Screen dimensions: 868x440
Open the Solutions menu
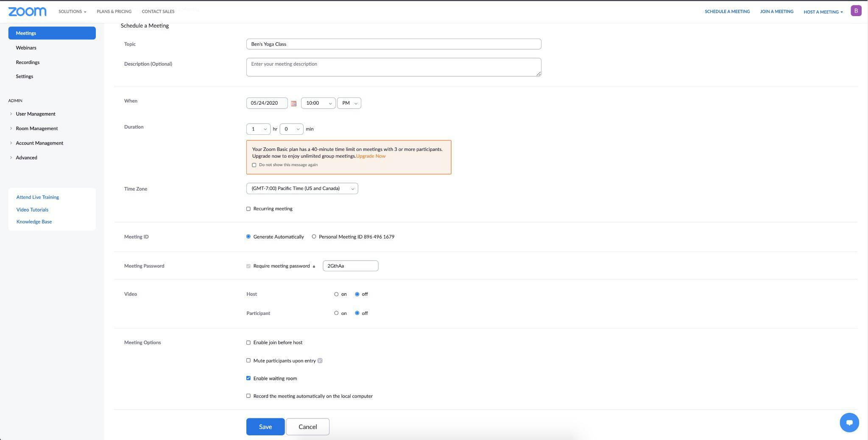pos(72,11)
